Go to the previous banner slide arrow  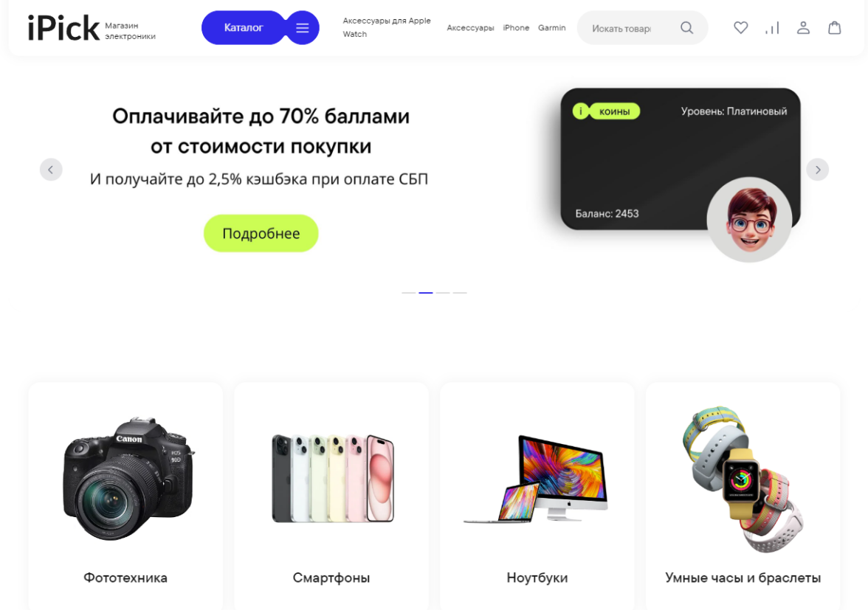[x=51, y=170]
